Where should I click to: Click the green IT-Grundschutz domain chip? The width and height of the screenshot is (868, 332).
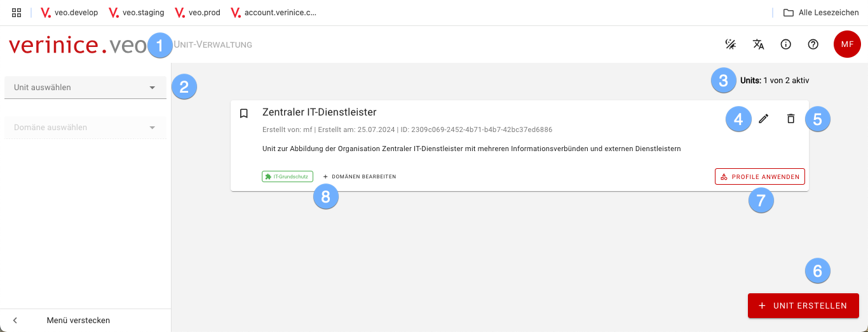287,176
